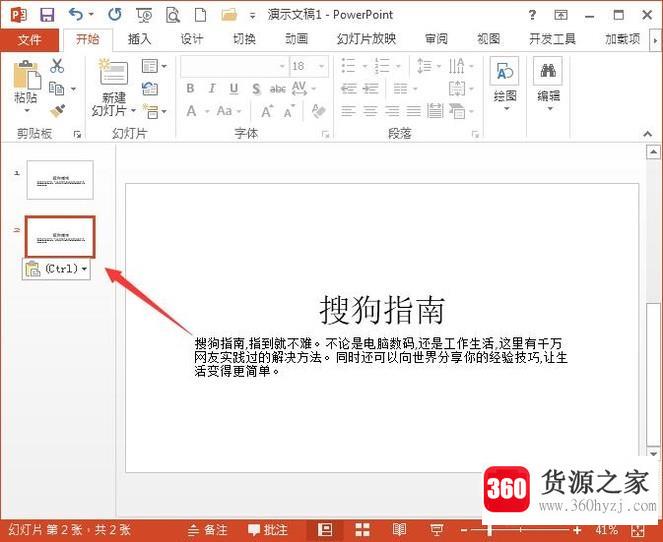Viewport: 663px width, 542px height.
Task: Decrease font size with the smaller A
Action: point(289,112)
